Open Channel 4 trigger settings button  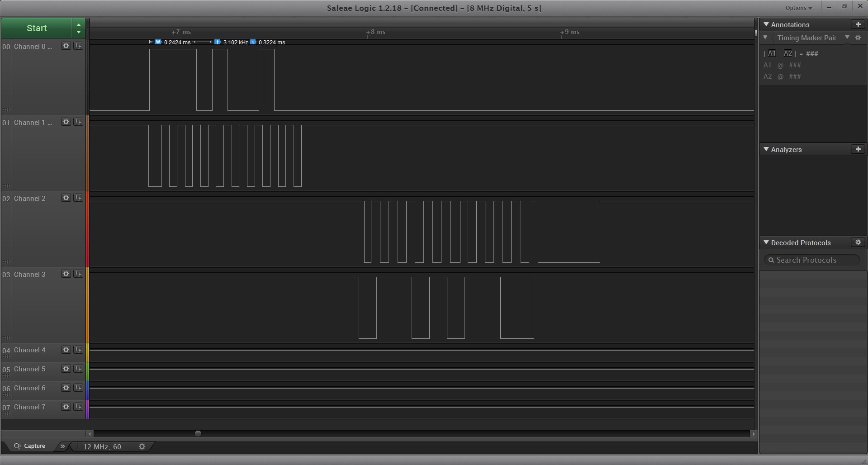(x=78, y=350)
